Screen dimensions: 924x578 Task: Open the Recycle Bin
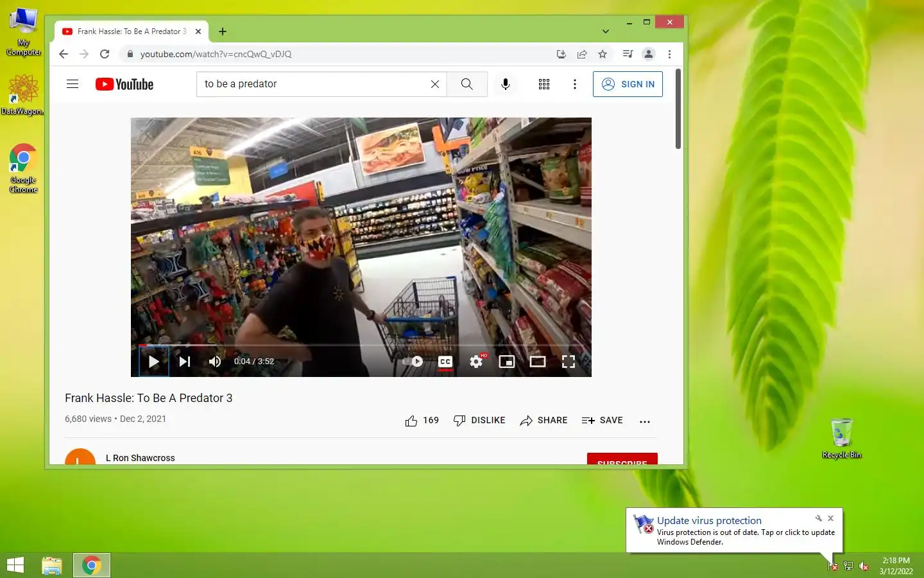(x=842, y=439)
